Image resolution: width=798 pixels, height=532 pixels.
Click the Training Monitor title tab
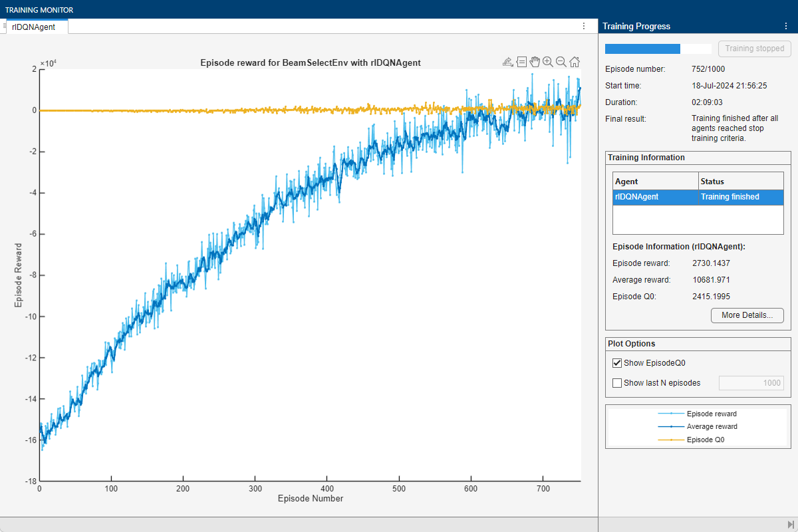tap(39, 10)
